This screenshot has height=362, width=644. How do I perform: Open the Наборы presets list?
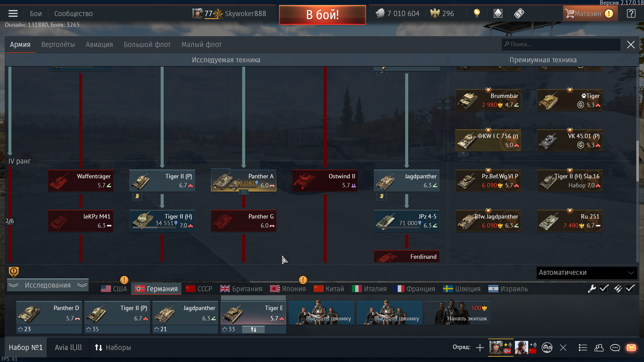point(113,348)
